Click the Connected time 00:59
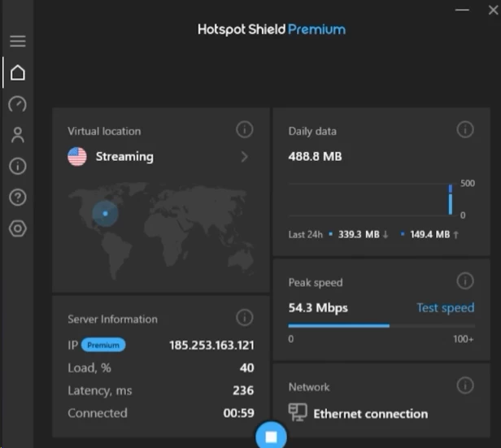Viewport: 501px width, 448px height. pos(238,413)
